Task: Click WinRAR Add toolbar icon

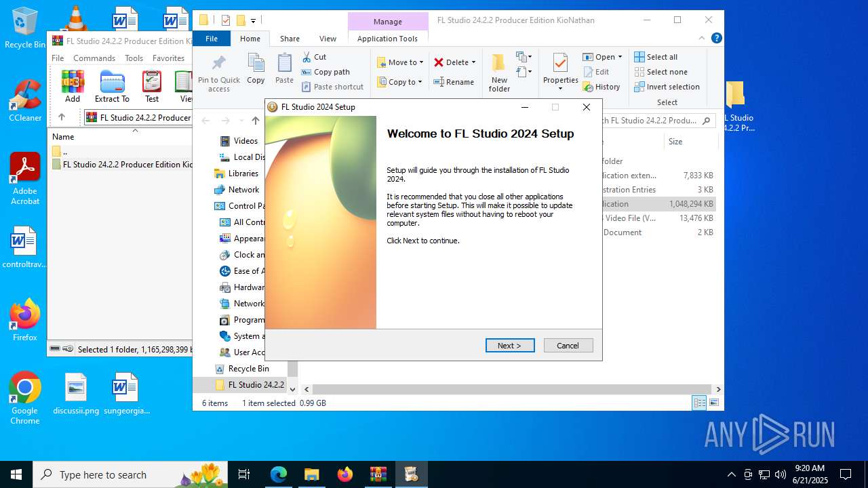Action: [73, 87]
